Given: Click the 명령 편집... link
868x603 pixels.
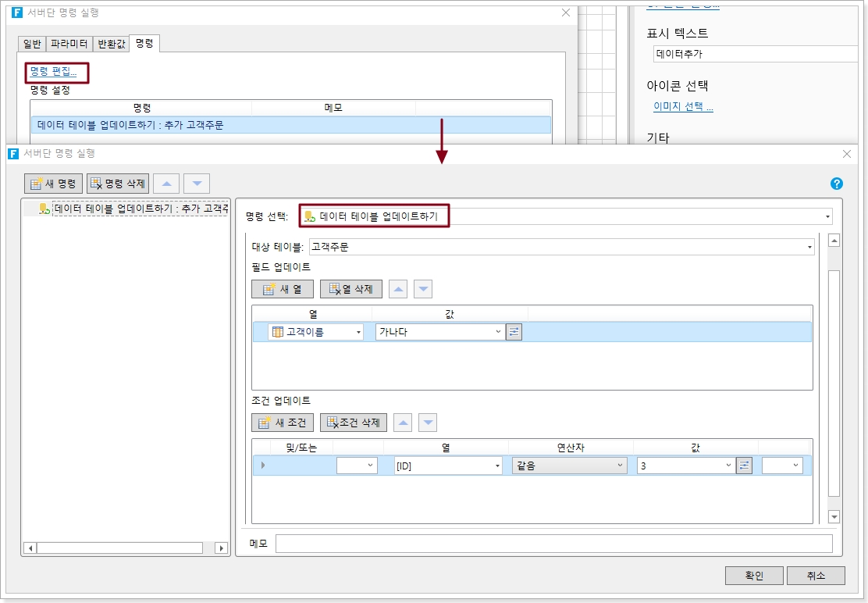Looking at the screenshot, I should coord(53,72).
